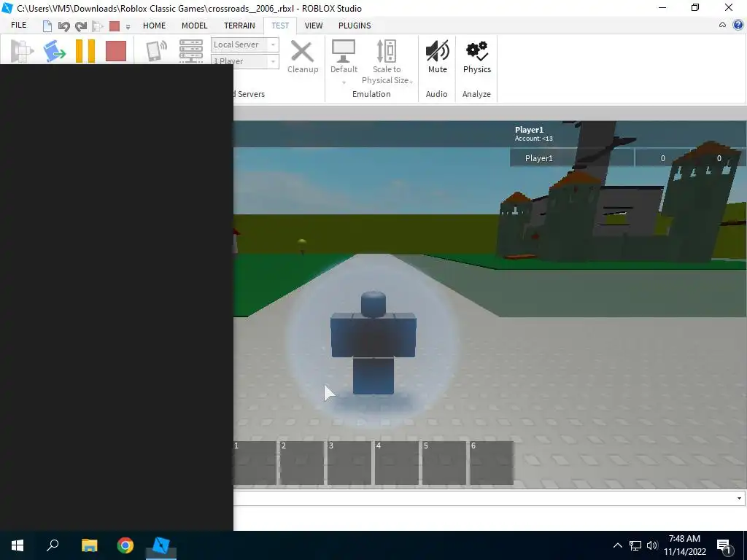The height and width of the screenshot is (560, 747).
Task: Select the TEST ribbon tab
Action: (280, 26)
